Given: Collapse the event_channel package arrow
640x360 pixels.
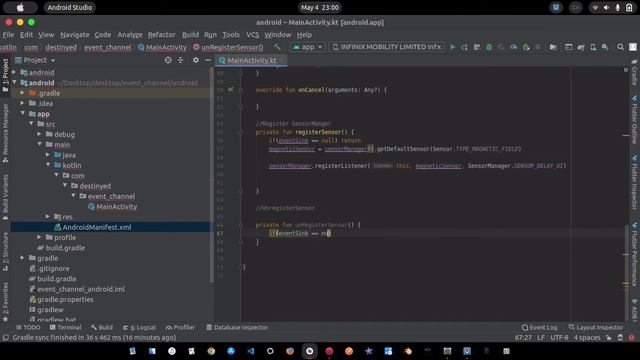Looking at the screenshot, I should [73, 196].
